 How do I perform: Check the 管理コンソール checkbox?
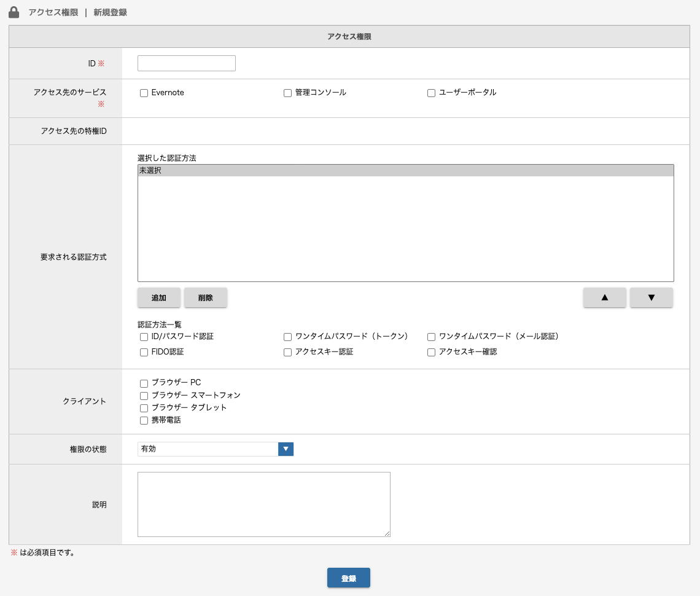click(287, 93)
